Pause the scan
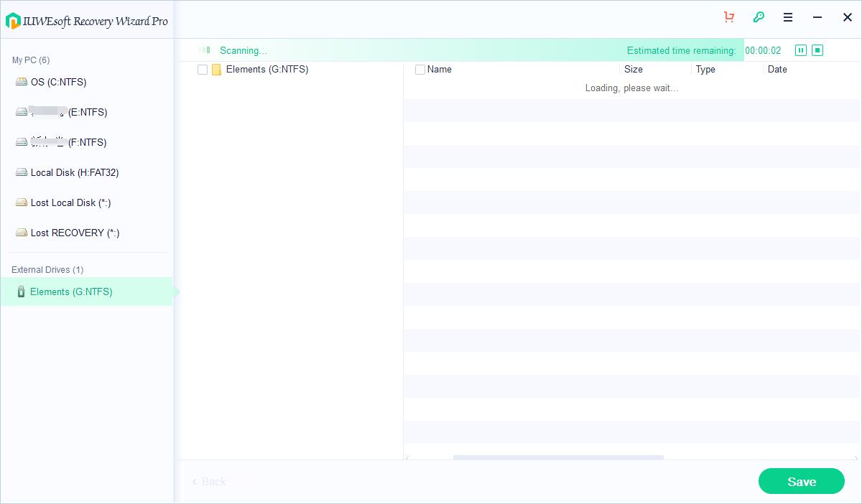This screenshot has width=862, height=504. click(x=801, y=50)
